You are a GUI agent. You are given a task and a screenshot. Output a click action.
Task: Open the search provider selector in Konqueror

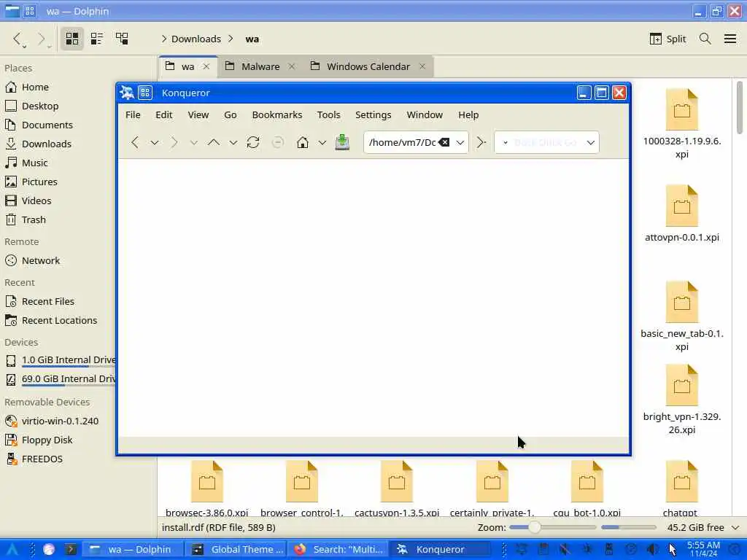(506, 142)
